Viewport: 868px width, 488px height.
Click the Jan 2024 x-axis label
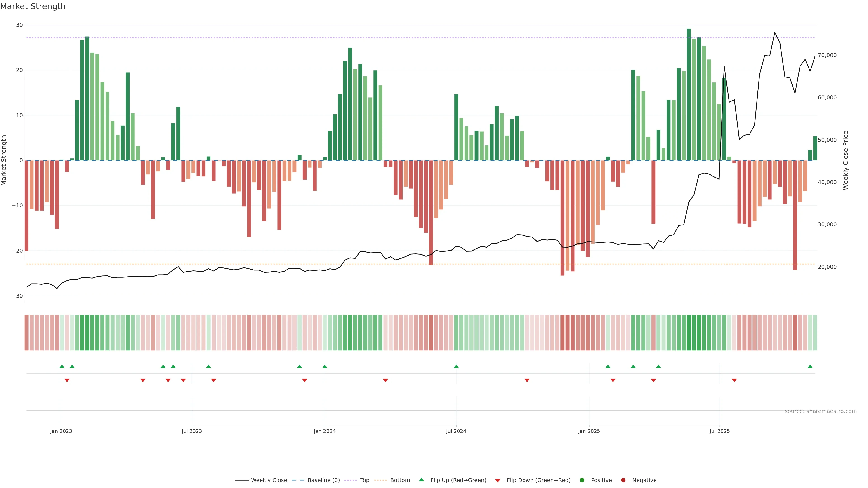pyautogui.click(x=325, y=431)
